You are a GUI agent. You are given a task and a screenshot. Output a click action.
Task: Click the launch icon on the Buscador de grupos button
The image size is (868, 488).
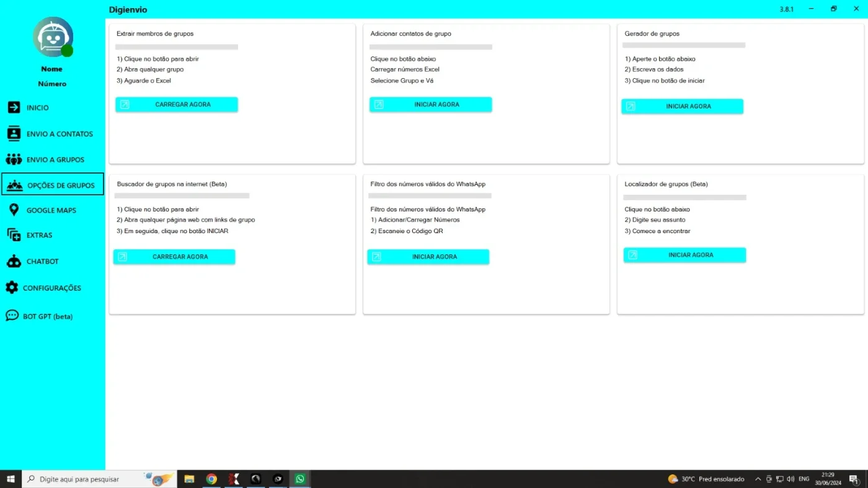pyautogui.click(x=122, y=257)
